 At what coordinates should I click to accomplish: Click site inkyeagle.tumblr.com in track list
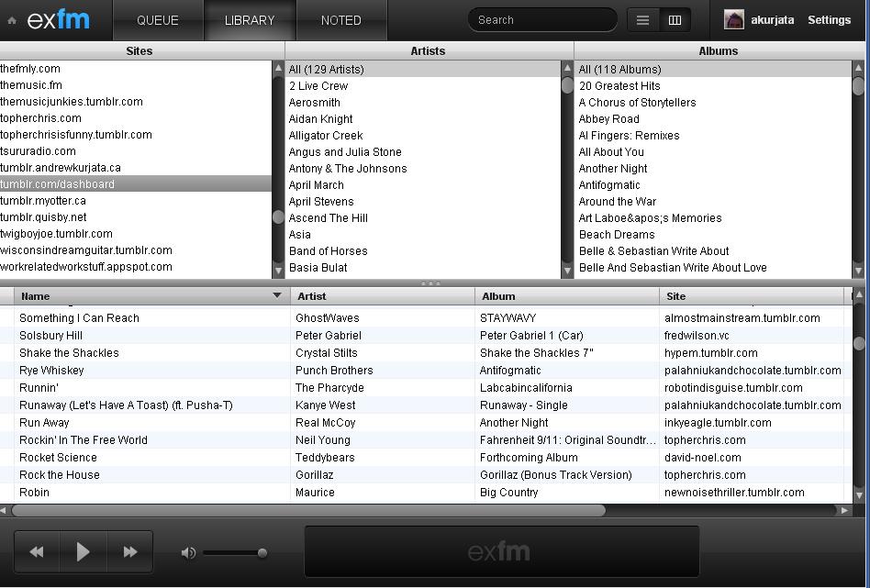point(718,423)
